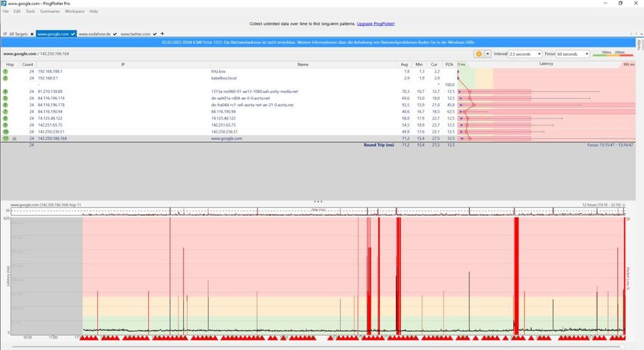Select hop 11 green circle icon
This screenshot has width=644, height=350.
[x=5, y=139]
